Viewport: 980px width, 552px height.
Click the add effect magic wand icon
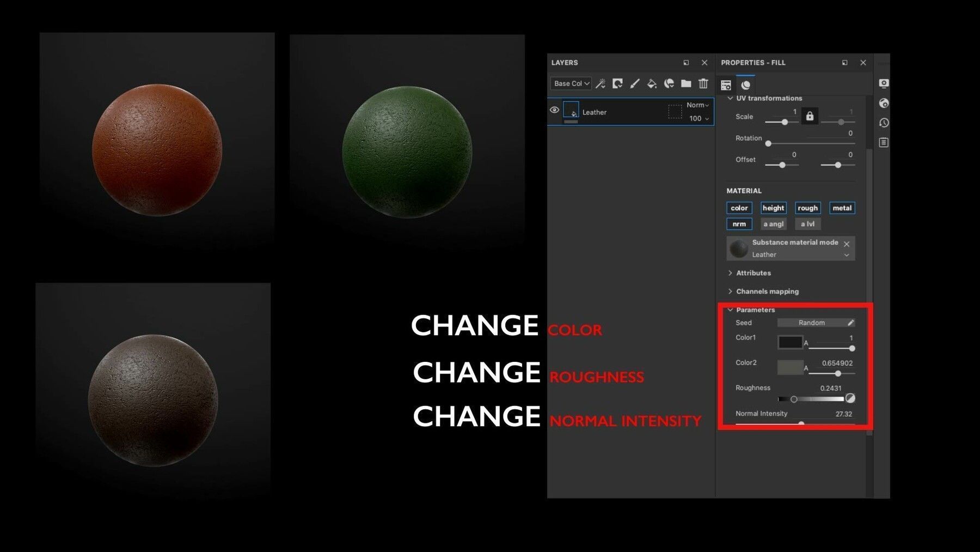[x=601, y=83]
